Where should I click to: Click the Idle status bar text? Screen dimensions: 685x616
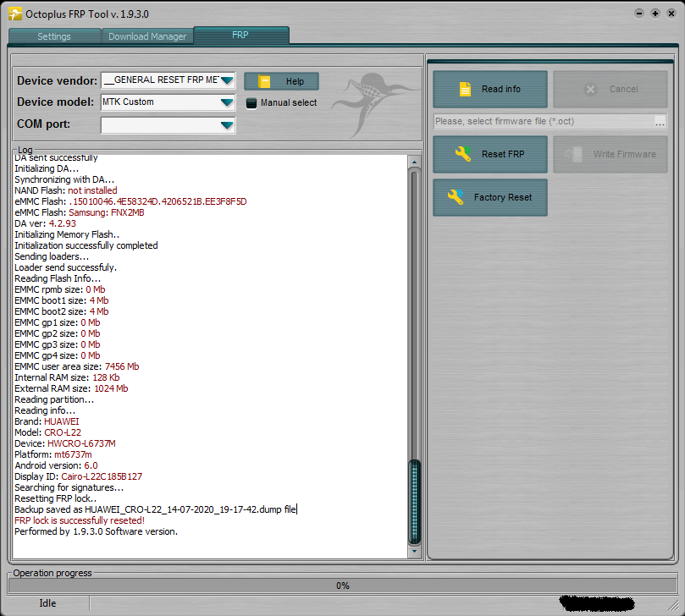[47, 603]
